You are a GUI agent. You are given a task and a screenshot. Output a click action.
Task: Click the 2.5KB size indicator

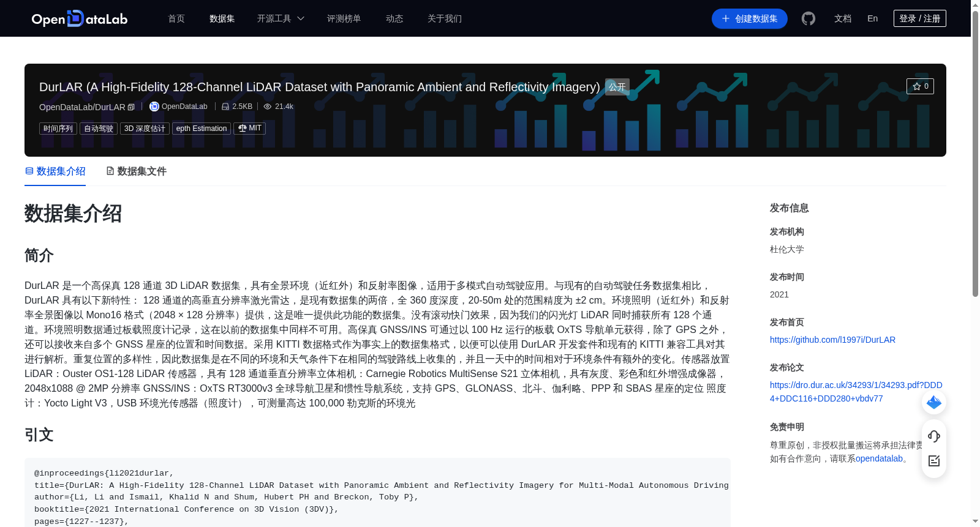(237, 107)
